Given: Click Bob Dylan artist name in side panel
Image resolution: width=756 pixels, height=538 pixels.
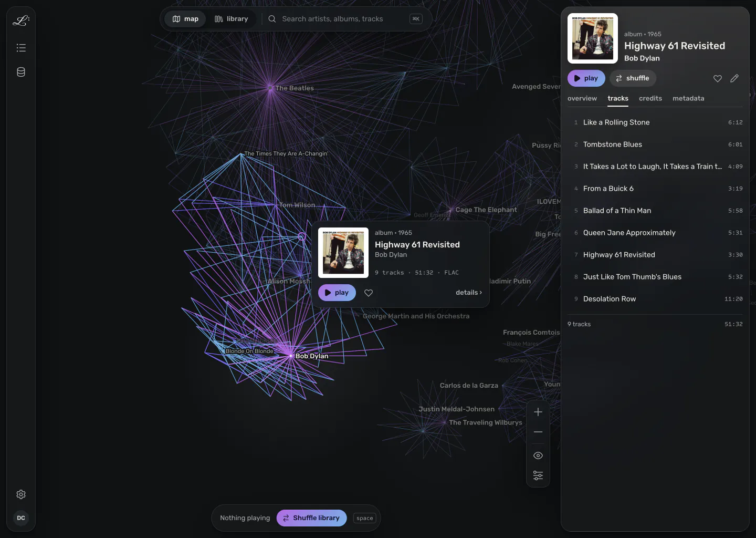Looking at the screenshot, I should (x=642, y=58).
